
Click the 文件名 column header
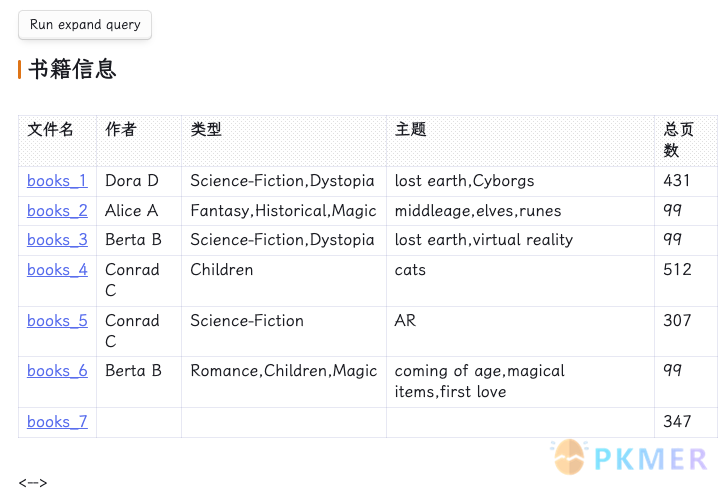pos(50,129)
